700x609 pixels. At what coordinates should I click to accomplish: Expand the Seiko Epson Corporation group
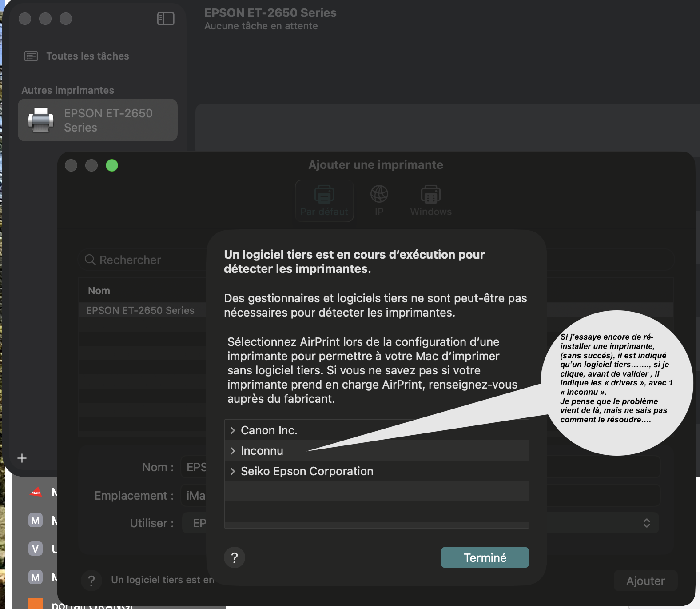point(232,471)
